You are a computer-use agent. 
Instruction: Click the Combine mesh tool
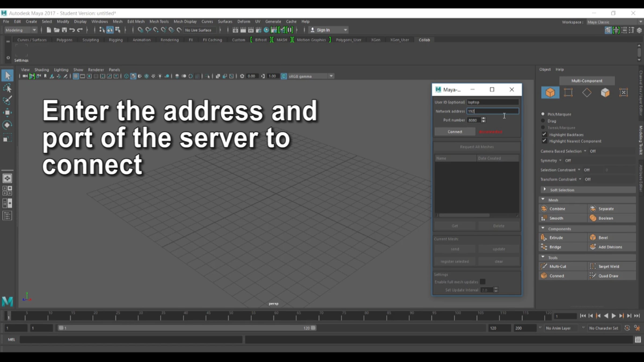[x=563, y=209]
